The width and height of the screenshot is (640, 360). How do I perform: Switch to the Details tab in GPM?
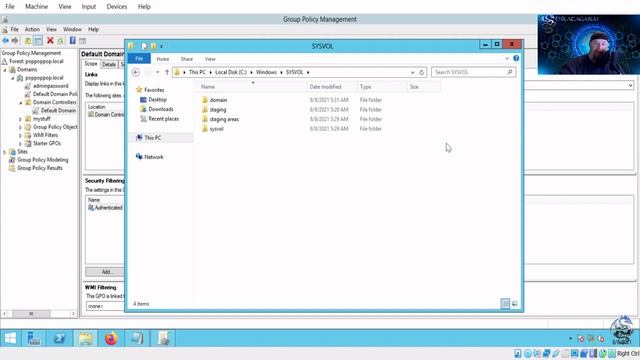coord(109,64)
